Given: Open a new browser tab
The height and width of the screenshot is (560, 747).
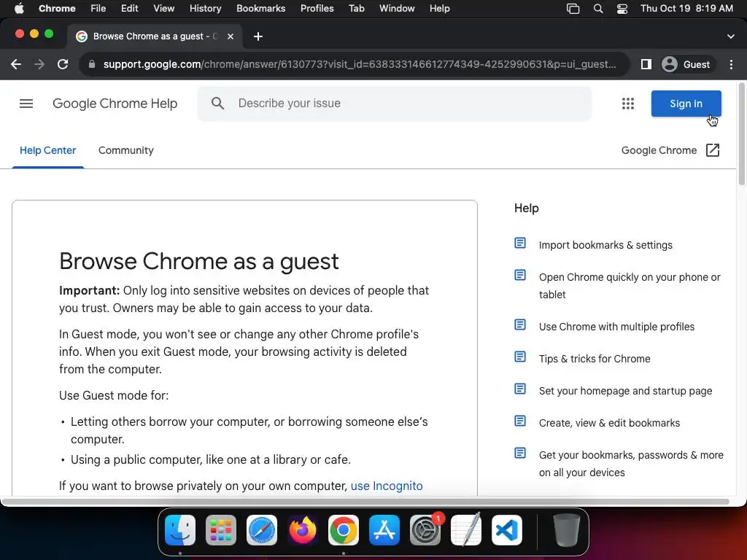Looking at the screenshot, I should (258, 36).
